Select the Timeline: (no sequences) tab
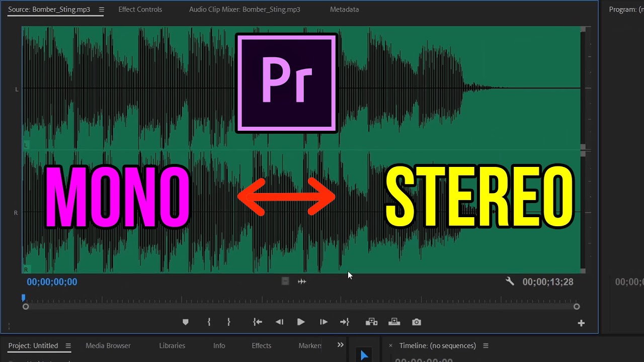The height and width of the screenshot is (362, 644). pos(438,346)
